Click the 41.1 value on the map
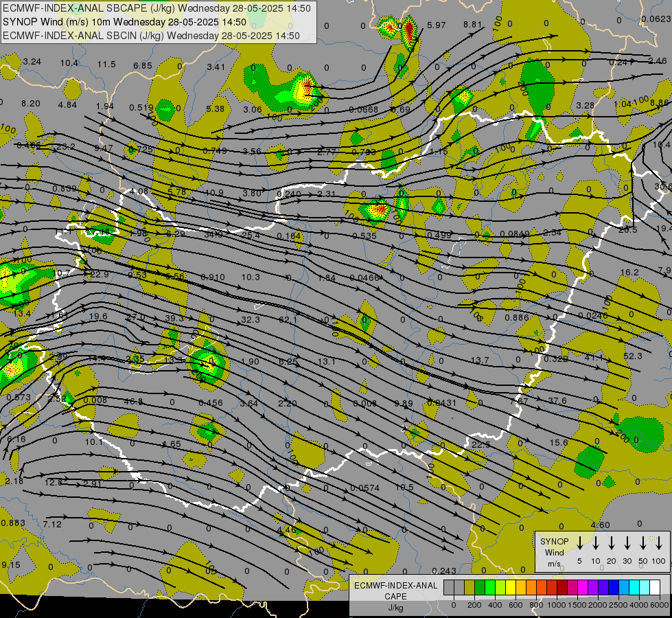672x618 pixels. (x=594, y=357)
